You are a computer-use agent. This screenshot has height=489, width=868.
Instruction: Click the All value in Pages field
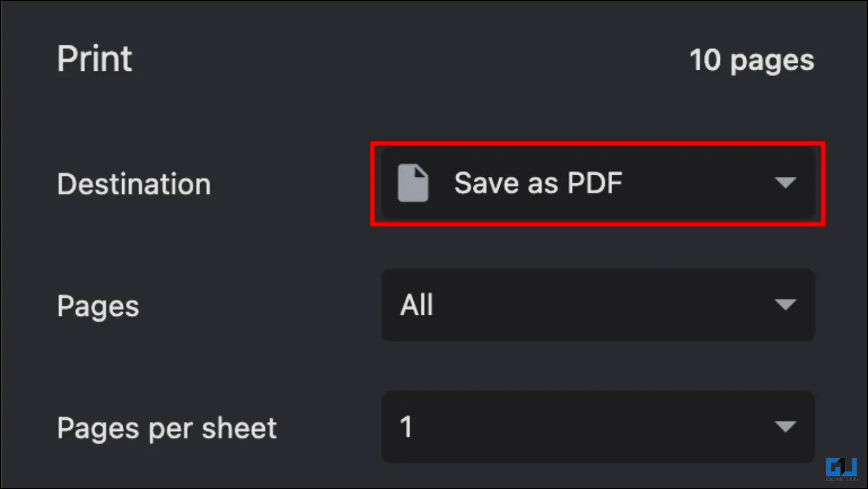pyautogui.click(x=416, y=305)
